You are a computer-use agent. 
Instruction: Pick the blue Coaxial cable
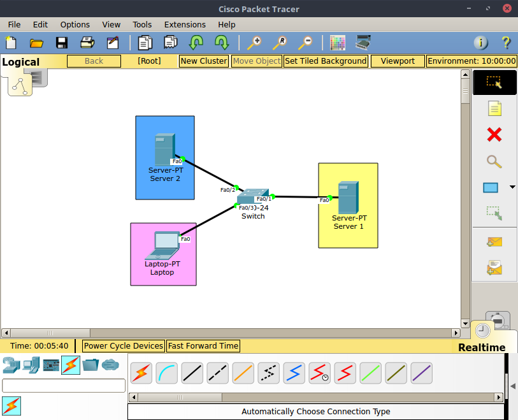click(x=294, y=373)
